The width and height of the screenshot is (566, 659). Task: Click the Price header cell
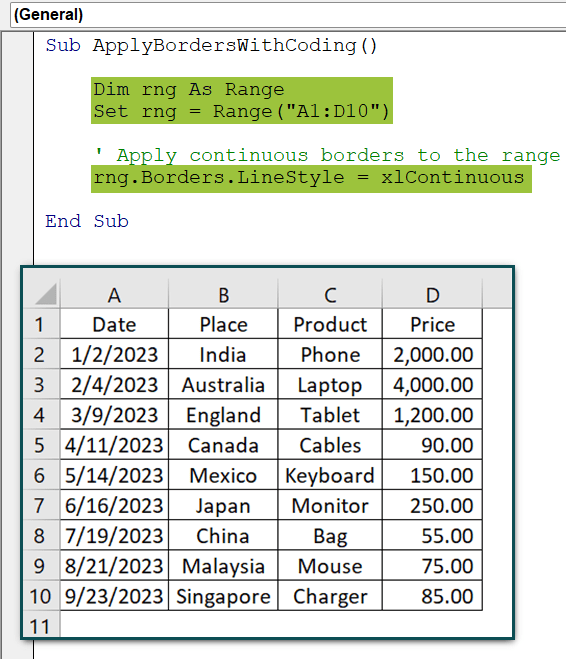(432, 324)
